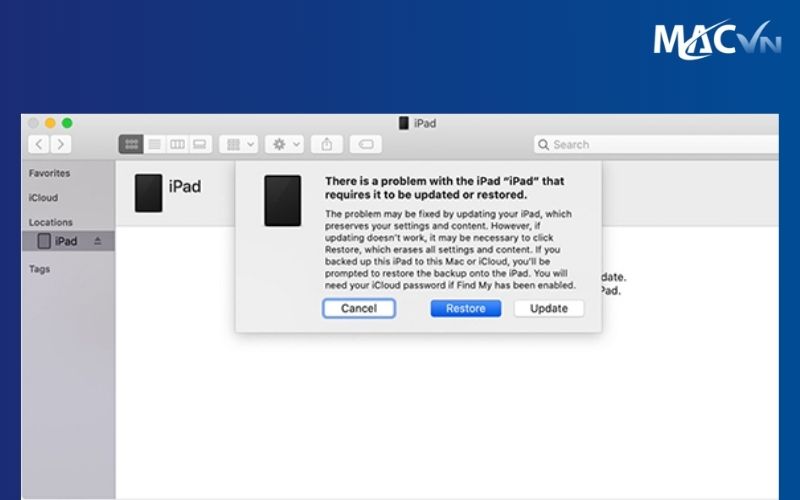Click the dialog's bold problem heading
Viewport: 800px width, 500px height.
[x=444, y=188]
